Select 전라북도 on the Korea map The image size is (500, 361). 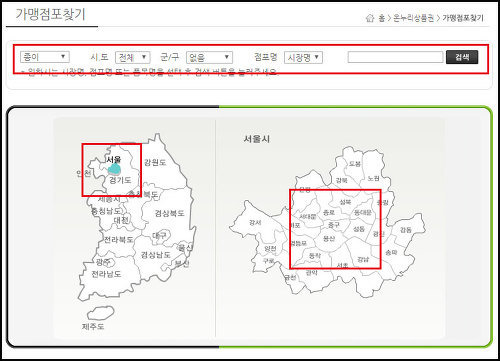click(119, 239)
